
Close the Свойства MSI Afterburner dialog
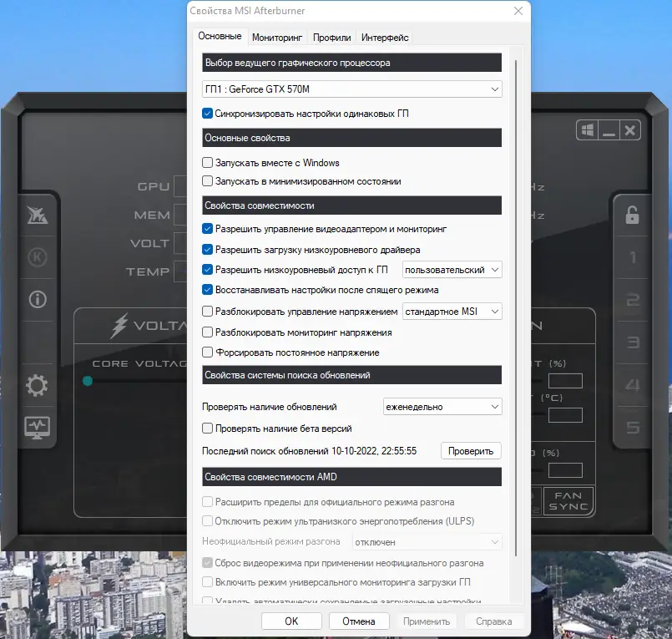pos(518,11)
